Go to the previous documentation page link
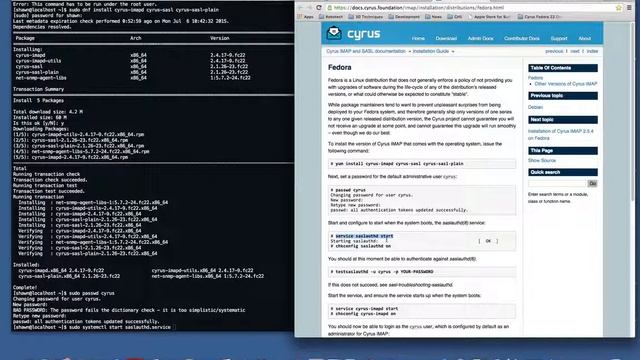The image size is (640, 360). (x=554, y=51)
